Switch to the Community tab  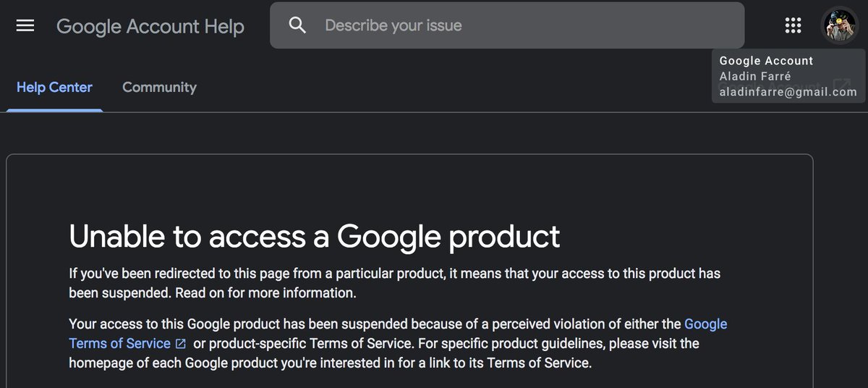coord(159,88)
